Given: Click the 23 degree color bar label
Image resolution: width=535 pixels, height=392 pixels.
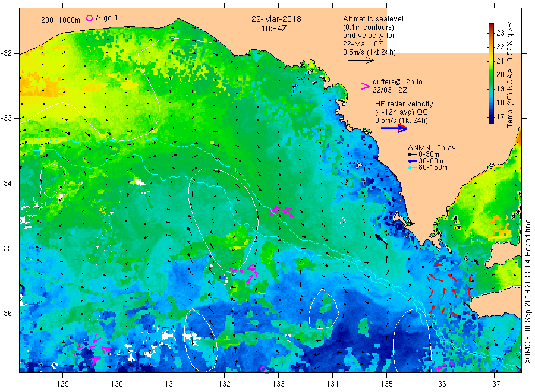Looking at the screenshot, I should pos(500,33).
